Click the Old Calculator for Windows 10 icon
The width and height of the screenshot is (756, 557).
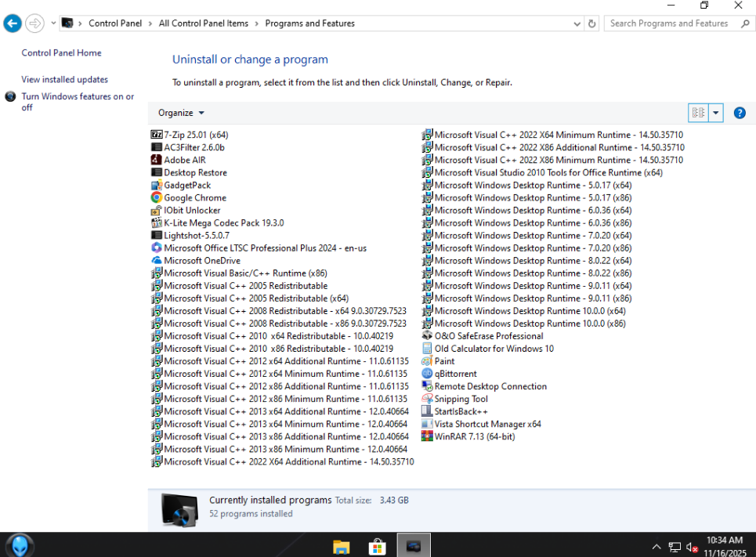tap(427, 348)
